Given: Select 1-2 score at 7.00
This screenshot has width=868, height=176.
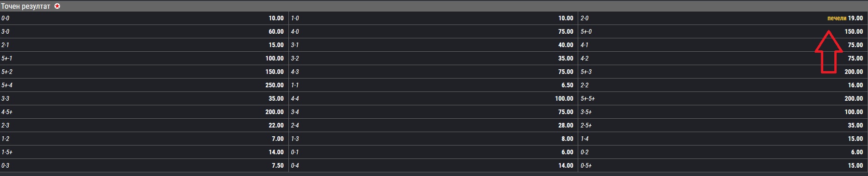Looking at the screenshot, I should tap(144, 139).
